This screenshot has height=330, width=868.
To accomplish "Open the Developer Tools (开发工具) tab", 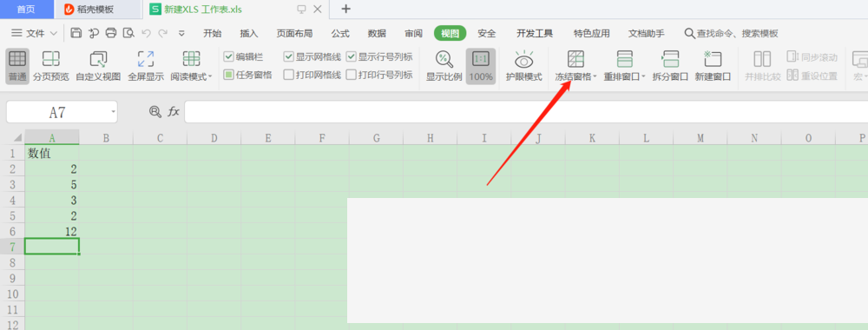I will tap(535, 33).
